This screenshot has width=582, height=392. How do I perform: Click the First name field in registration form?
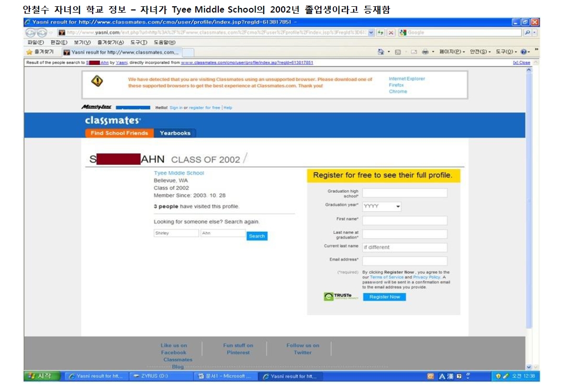click(x=405, y=220)
